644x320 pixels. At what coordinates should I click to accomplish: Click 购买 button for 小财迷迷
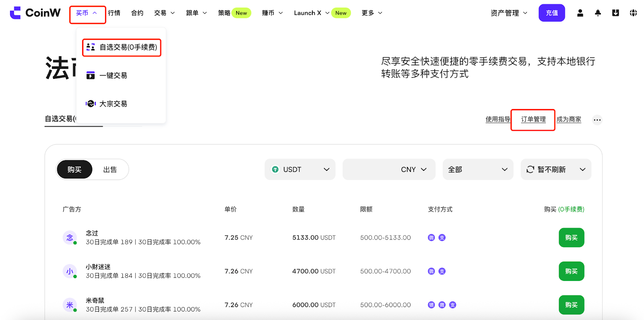pos(572,271)
